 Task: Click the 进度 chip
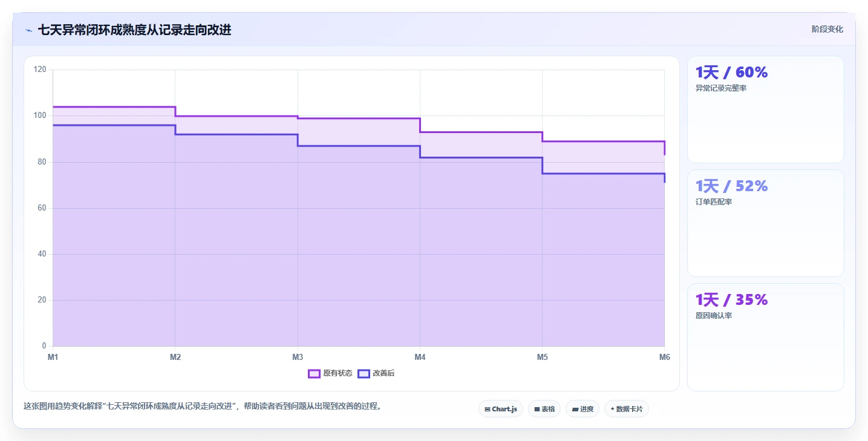coord(582,409)
